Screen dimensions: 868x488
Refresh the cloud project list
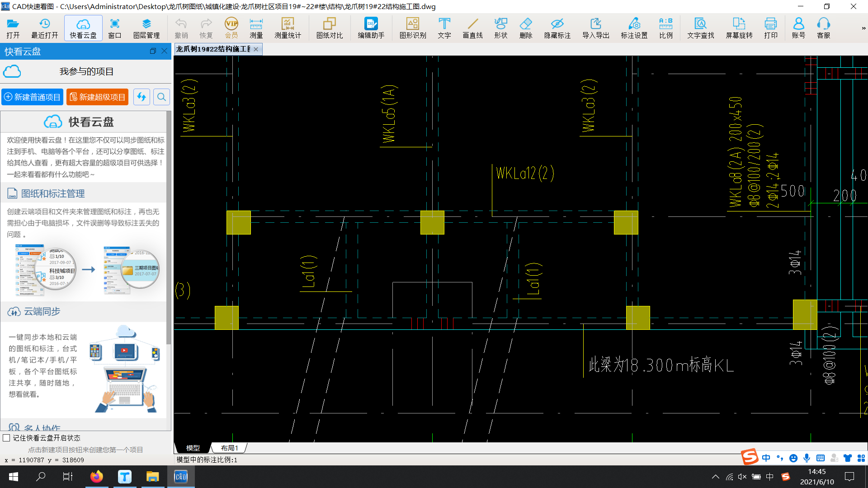[x=142, y=97]
